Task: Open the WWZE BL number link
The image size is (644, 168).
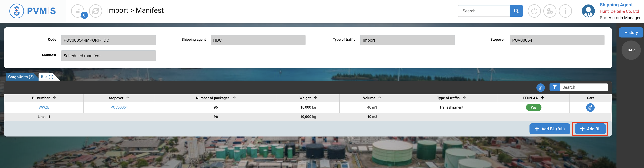Action: (x=44, y=107)
